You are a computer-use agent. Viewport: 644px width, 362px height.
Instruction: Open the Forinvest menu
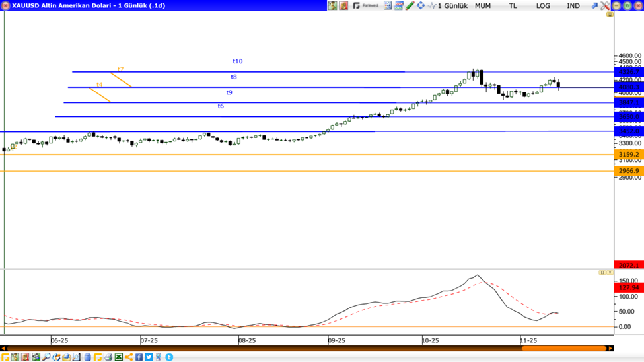click(x=365, y=5)
